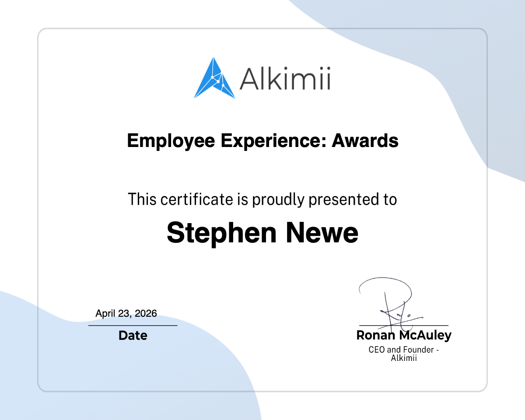This screenshot has width=525, height=420.
Task: Click the Ronan McAuley signer name
Action: pos(403,336)
